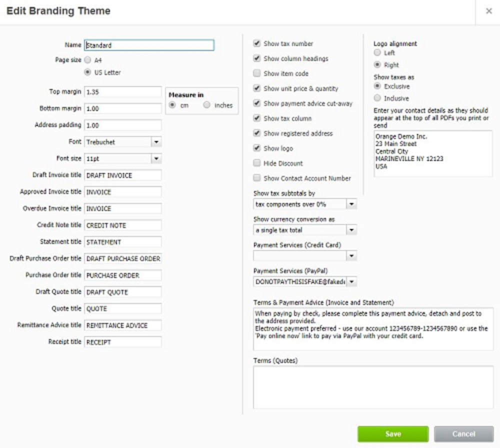The height and width of the screenshot is (448, 500).
Task: Click the Draft Invoice title field
Action: pyautogui.click(x=123, y=175)
